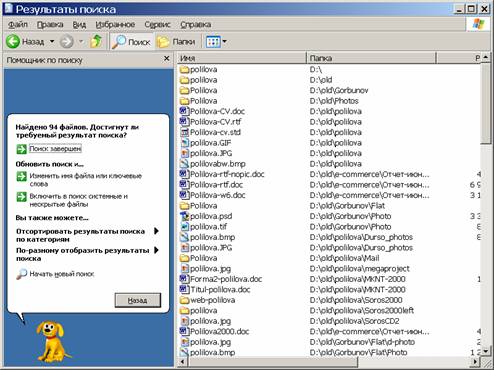The image size is (494, 370).
Task: Open the Back history dropdown arrow
Action: pos(52,42)
